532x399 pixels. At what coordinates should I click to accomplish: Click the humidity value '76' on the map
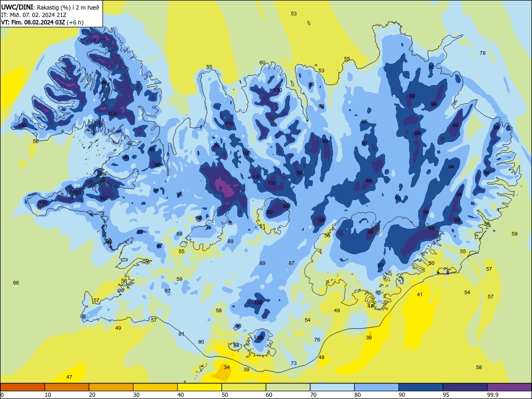point(317,339)
